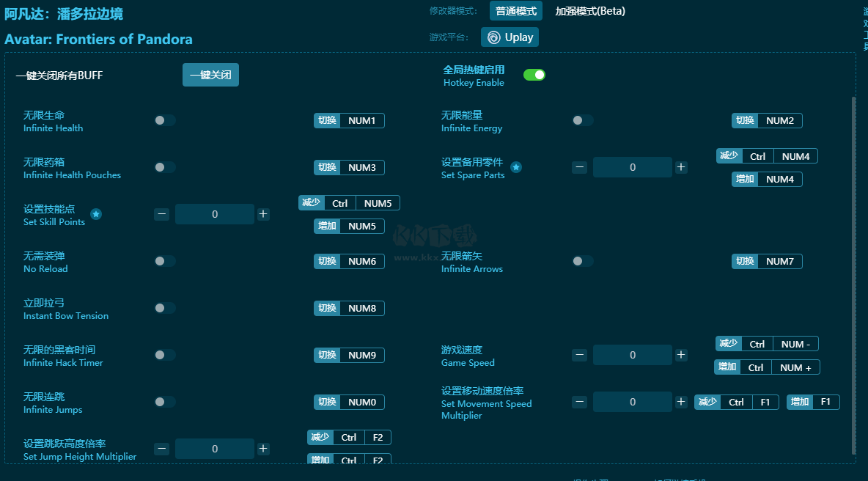
Task: Increase Set Spare Parts with plus button
Action: pos(681,167)
